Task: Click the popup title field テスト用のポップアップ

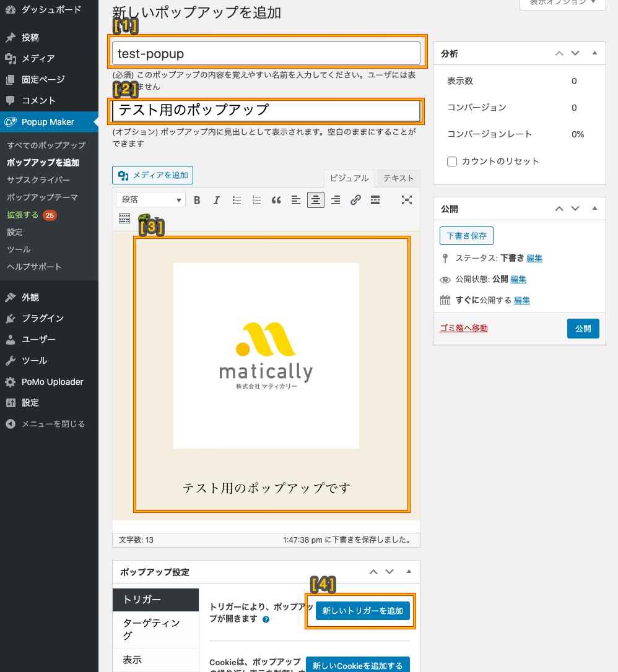Action: [x=266, y=111]
